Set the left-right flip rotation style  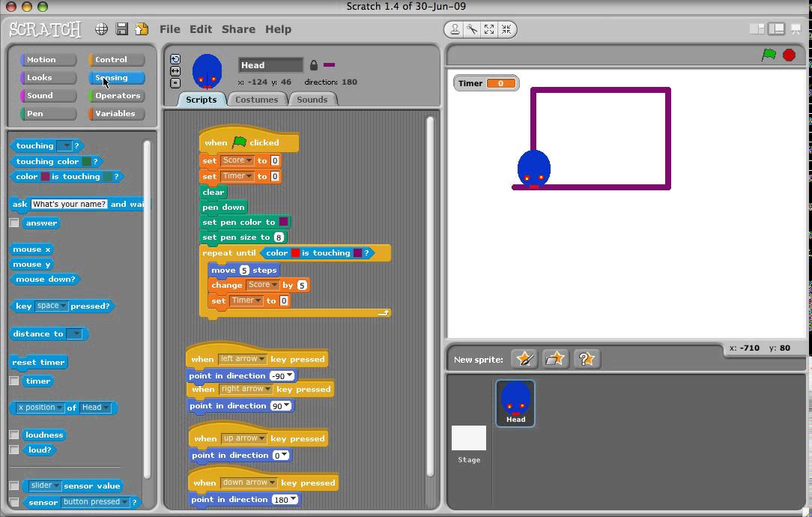(175, 71)
